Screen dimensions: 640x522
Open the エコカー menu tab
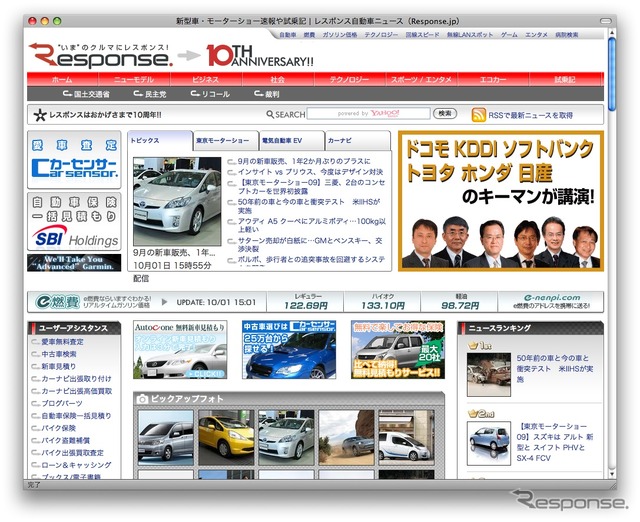click(493, 80)
